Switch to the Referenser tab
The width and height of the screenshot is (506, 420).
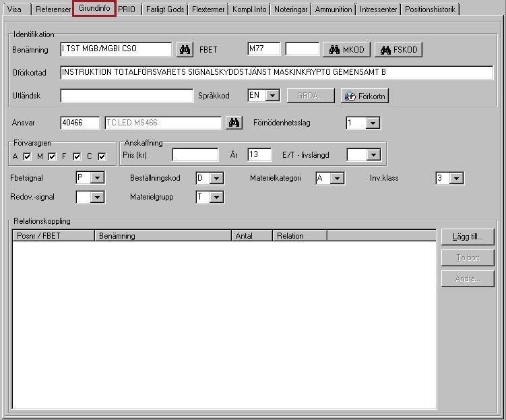tap(53, 9)
